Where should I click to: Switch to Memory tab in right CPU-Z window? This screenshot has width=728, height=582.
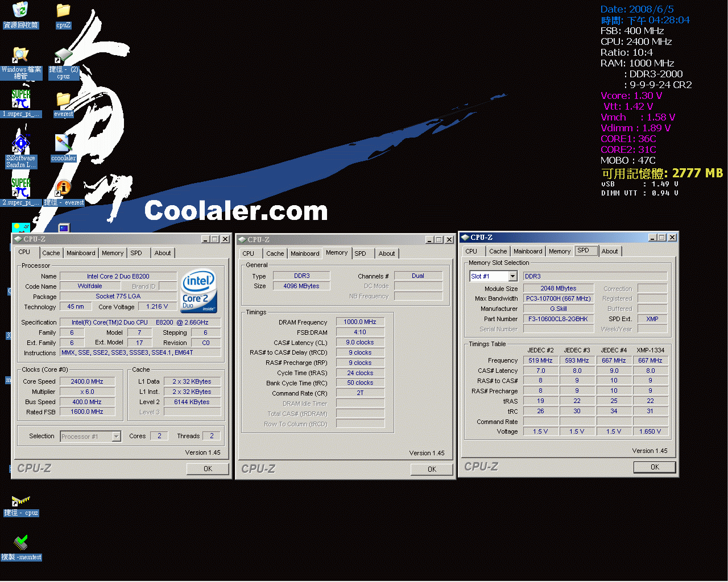560,252
